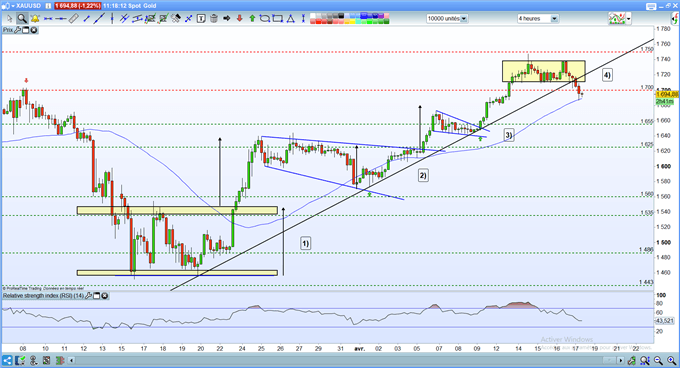Open the XAUUSD instrument dropdown arrow
This screenshot has width=680, height=368.
pos(12,6)
